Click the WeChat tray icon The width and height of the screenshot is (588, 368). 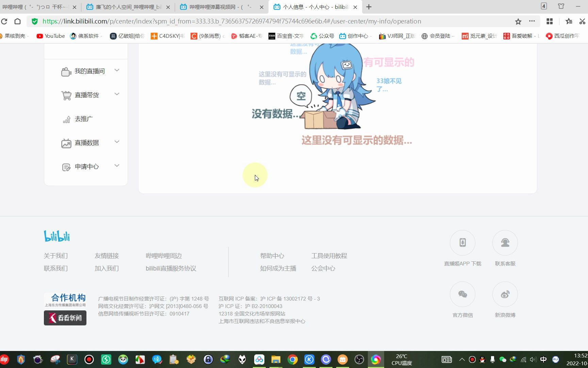pyautogui.click(x=503, y=359)
